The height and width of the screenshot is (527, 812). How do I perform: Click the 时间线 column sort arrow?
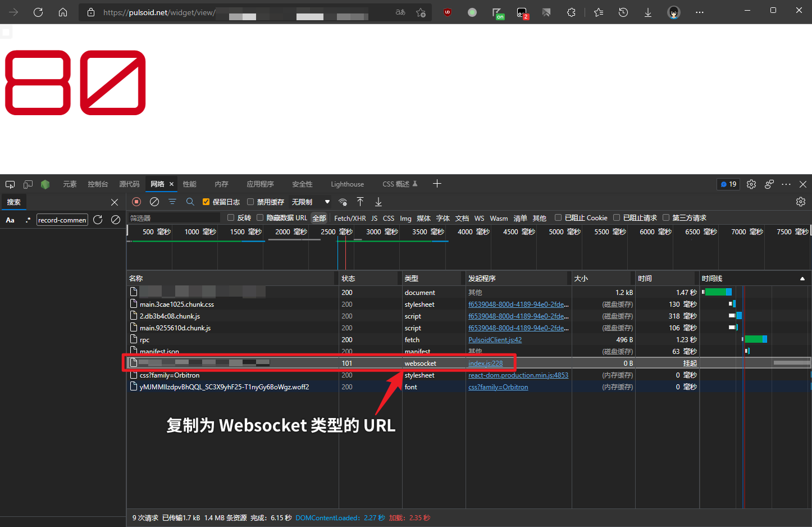(802, 279)
